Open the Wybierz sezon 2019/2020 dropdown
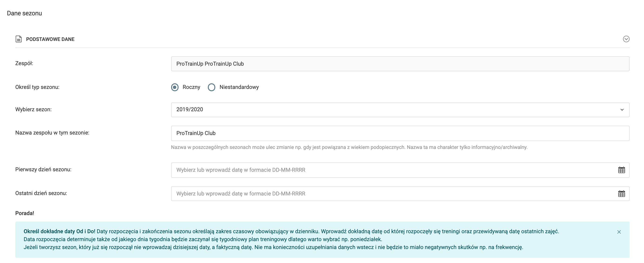644x263 pixels. [x=375, y=110]
